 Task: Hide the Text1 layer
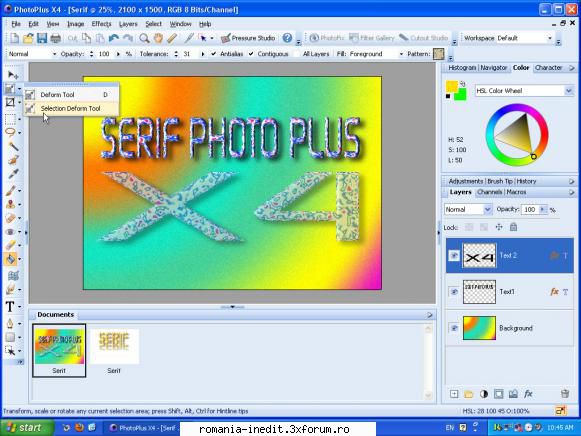(x=454, y=292)
